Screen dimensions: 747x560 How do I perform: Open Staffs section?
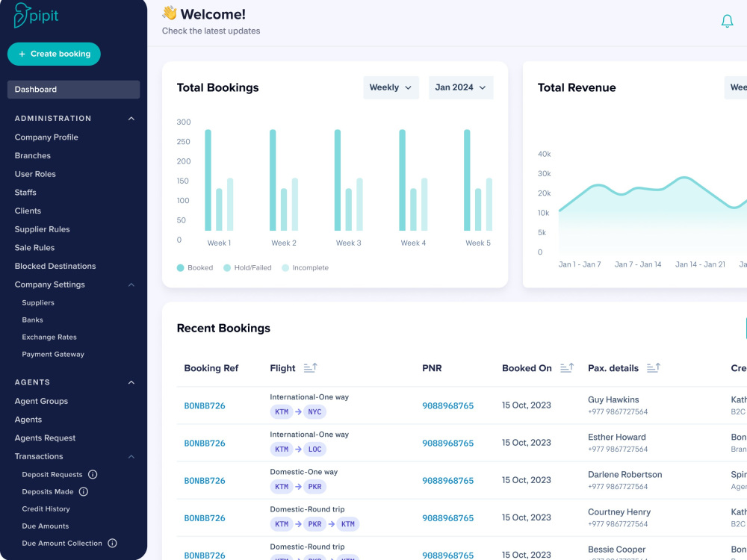25,193
